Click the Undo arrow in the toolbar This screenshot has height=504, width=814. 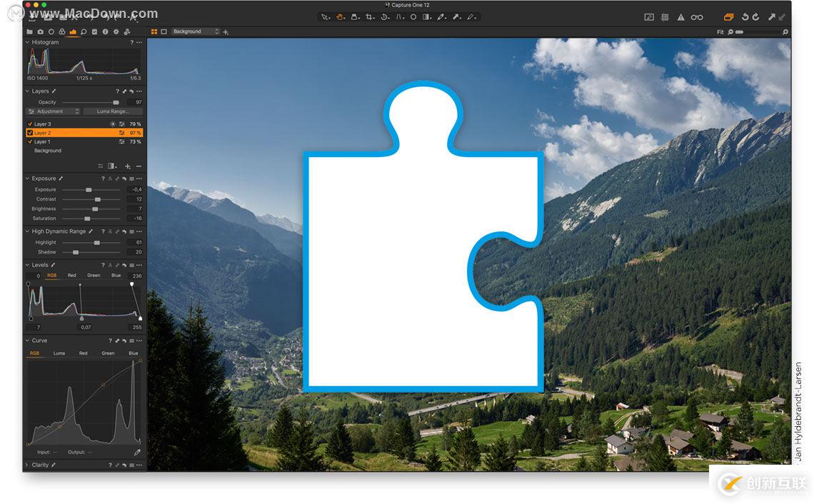pyautogui.click(x=745, y=17)
